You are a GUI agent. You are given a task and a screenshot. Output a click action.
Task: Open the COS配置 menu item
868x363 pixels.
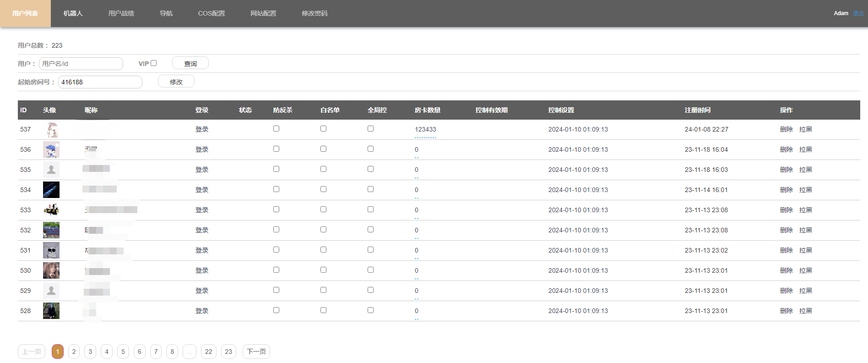[211, 13]
